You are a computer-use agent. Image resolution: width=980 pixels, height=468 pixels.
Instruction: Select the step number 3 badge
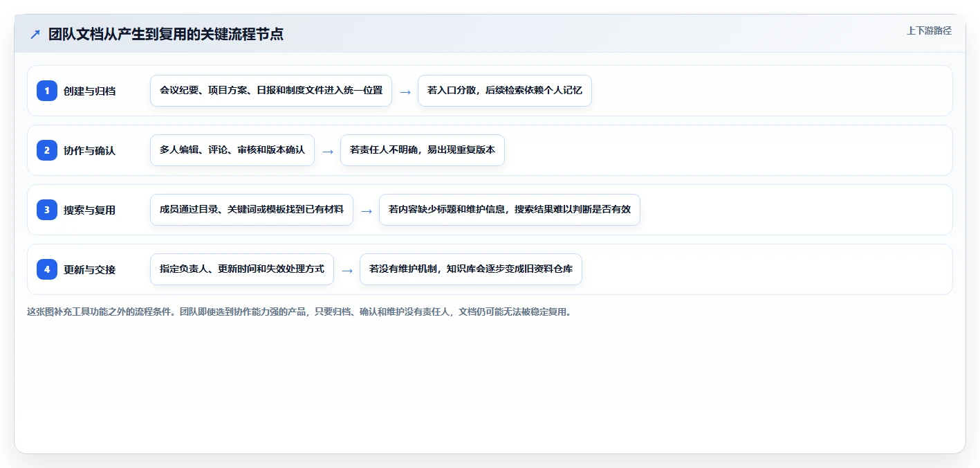pyautogui.click(x=47, y=210)
